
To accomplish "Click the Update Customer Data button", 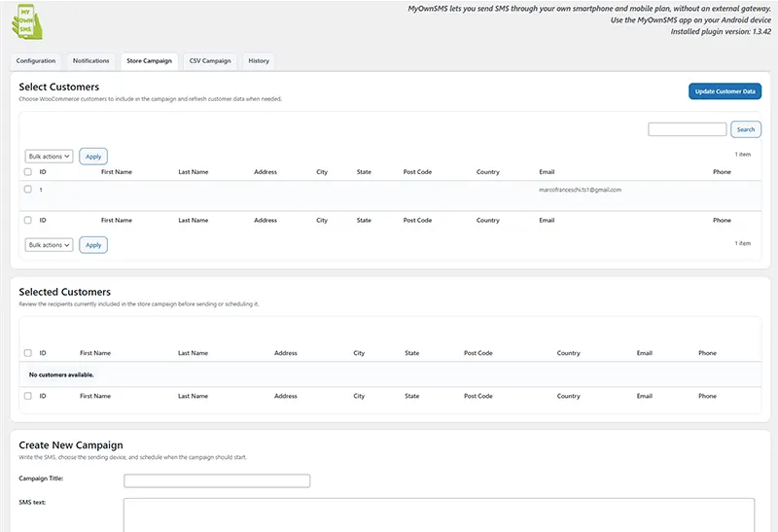I will [x=725, y=91].
